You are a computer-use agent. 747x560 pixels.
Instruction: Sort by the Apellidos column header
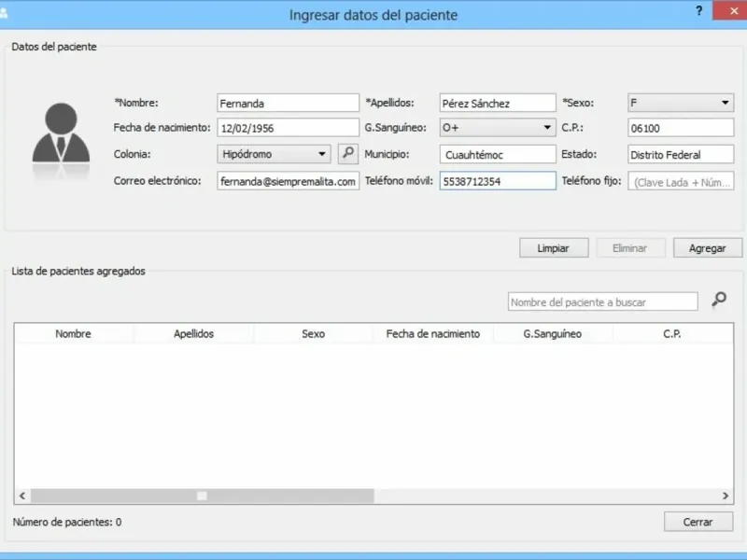coord(193,334)
